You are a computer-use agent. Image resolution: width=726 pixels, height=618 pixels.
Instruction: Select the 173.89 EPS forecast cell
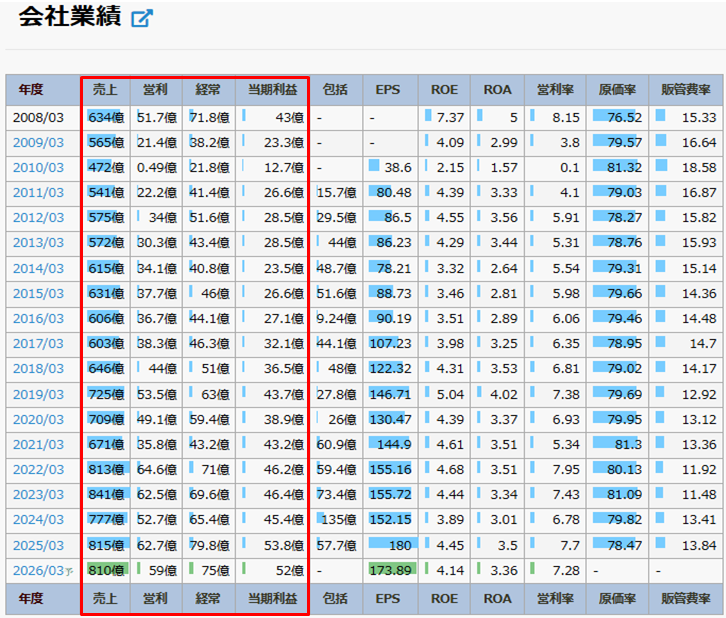coord(389,571)
